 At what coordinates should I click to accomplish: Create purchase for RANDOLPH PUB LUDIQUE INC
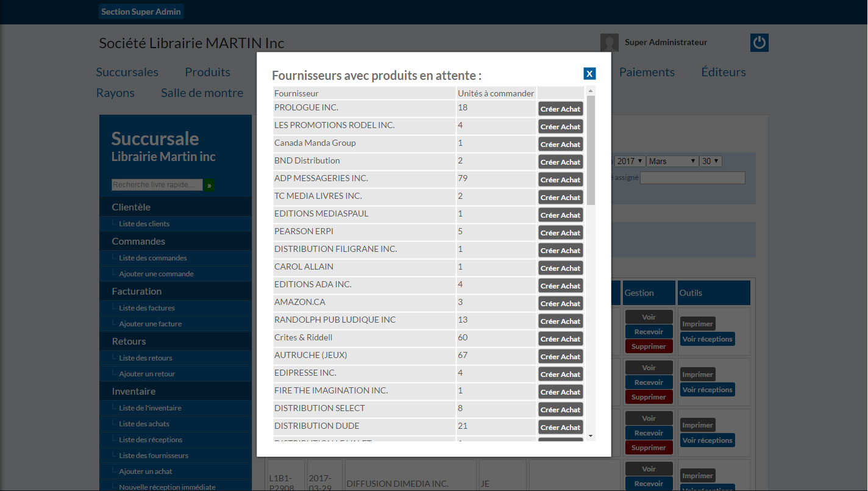pyautogui.click(x=560, y=321)
